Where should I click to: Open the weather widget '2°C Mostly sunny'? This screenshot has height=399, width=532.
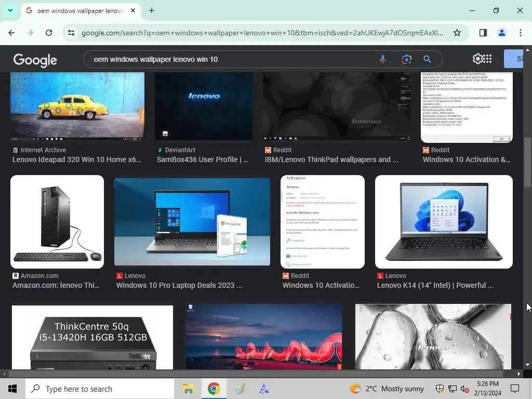(387, 389)
